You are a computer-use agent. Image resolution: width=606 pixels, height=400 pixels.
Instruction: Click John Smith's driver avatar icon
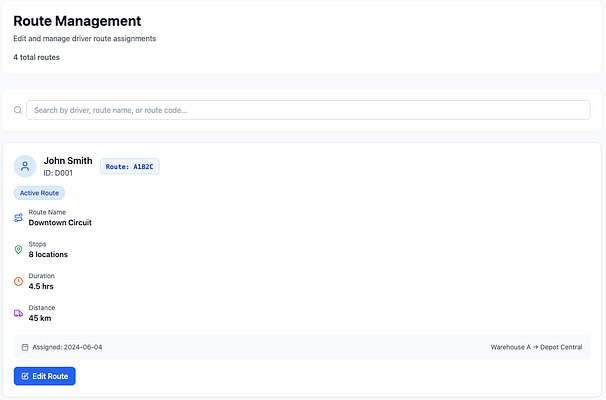click(25, 166)
